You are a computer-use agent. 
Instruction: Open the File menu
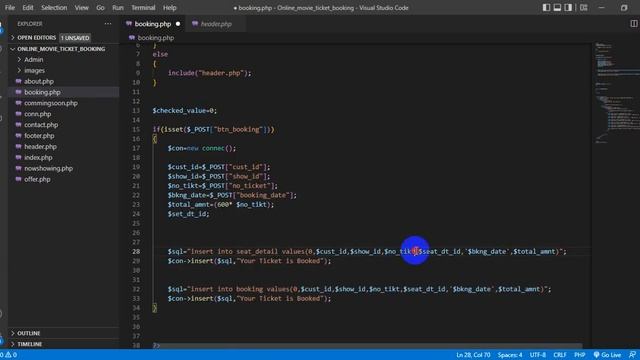coord(10,8)
